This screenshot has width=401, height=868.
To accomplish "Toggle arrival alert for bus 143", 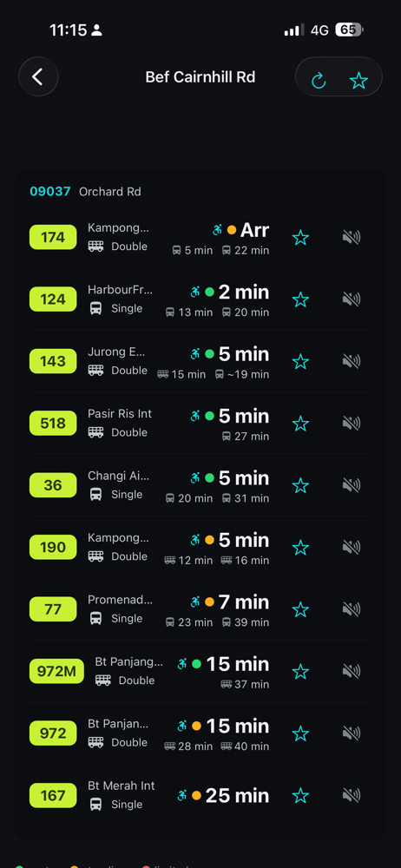I will coord(352,361).
